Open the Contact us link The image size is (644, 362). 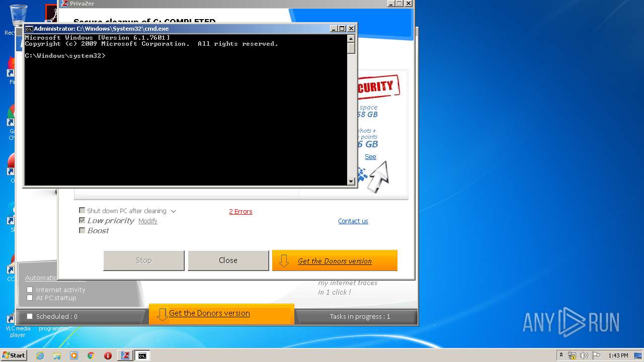click(353, 221)
